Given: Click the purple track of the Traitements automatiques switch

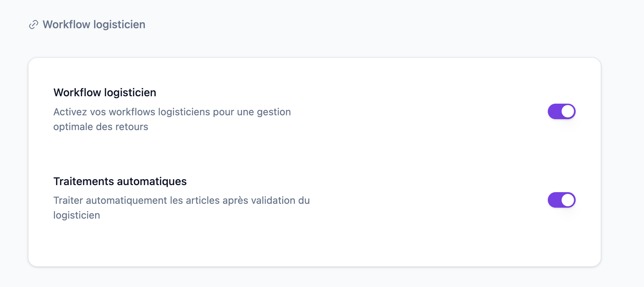Looking at the screenshot, I should point(554,200).
